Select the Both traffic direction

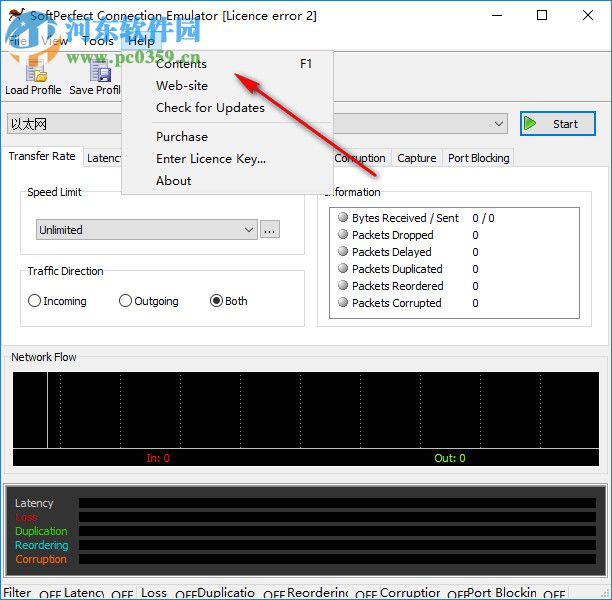click(229, 301)
